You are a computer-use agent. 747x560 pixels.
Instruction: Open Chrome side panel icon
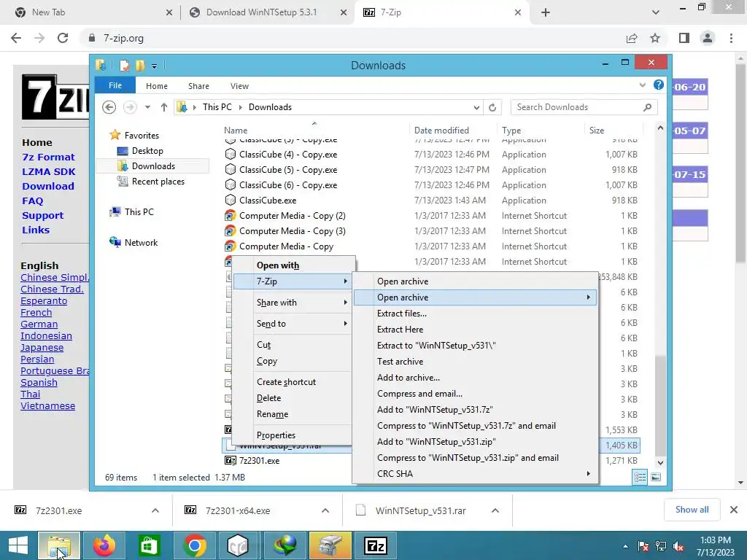coord(684,38)
